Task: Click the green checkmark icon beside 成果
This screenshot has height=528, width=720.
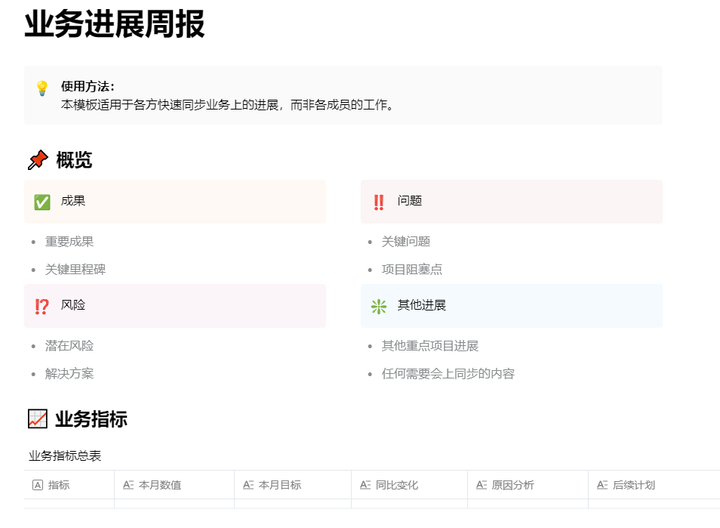Action: [42, 202]
